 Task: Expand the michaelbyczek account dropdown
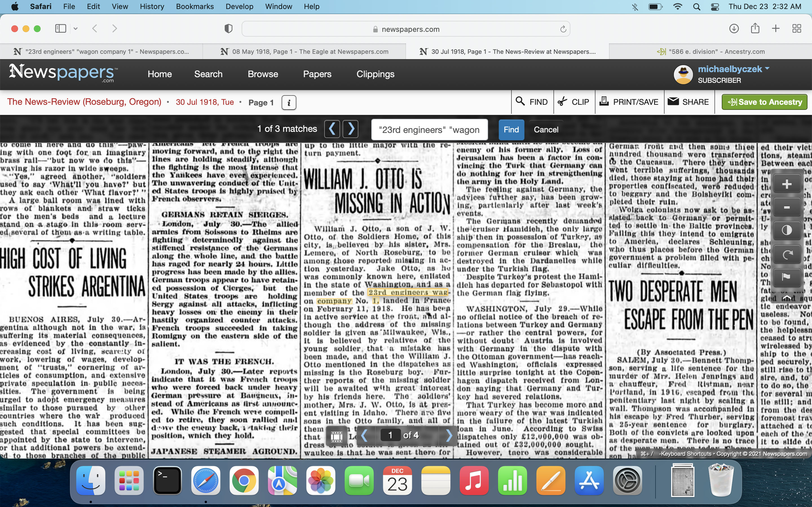coord(767,69)
